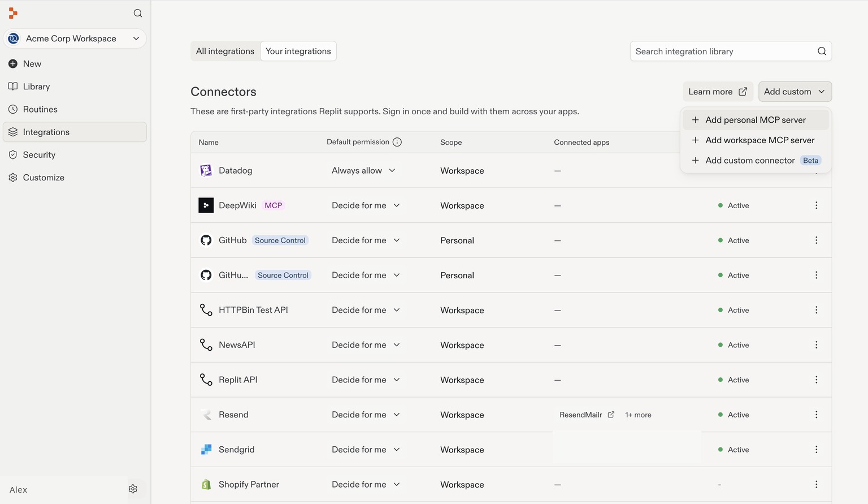Click 1+ more connected apps link
The width and height of the screenshot is (868, 504).
(x=638, y=415)
